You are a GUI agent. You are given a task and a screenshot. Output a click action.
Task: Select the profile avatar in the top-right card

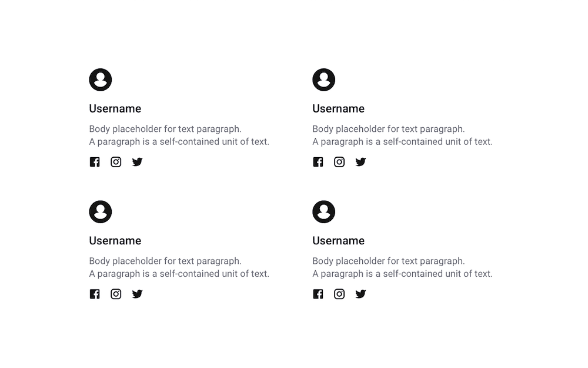(323, 79)
